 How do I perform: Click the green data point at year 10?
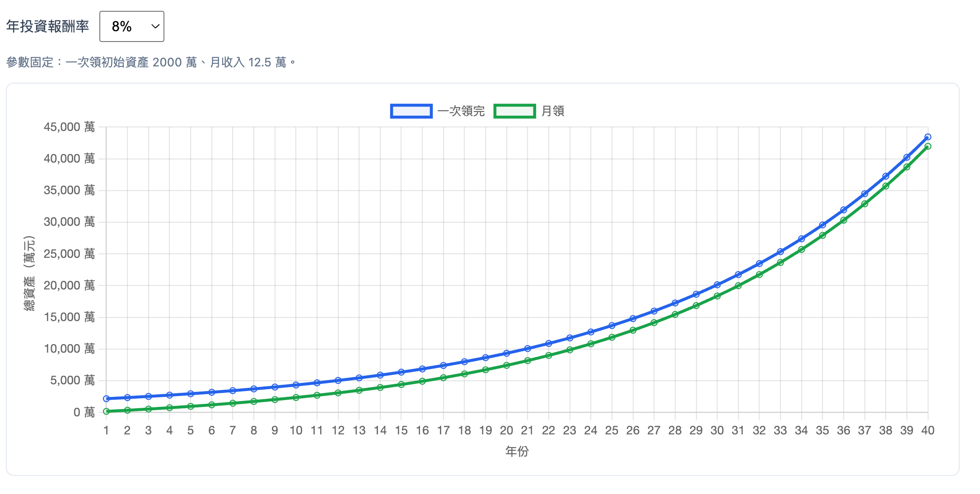[x=296, y=397]
